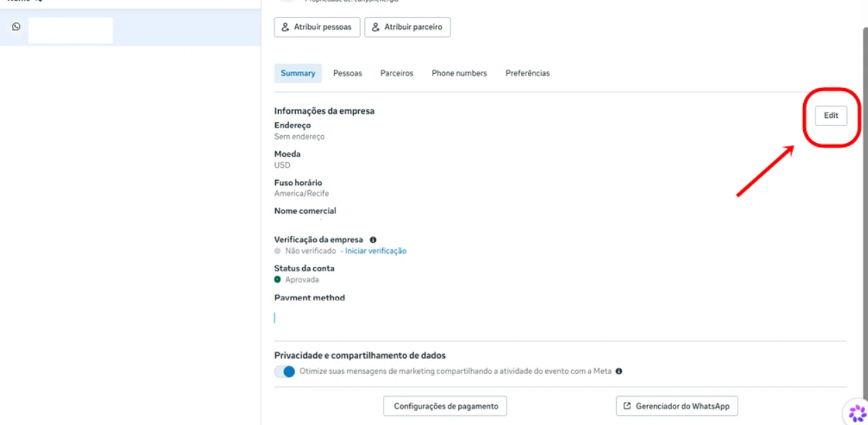Click the America/Recife time zone value

pos(302,194)
